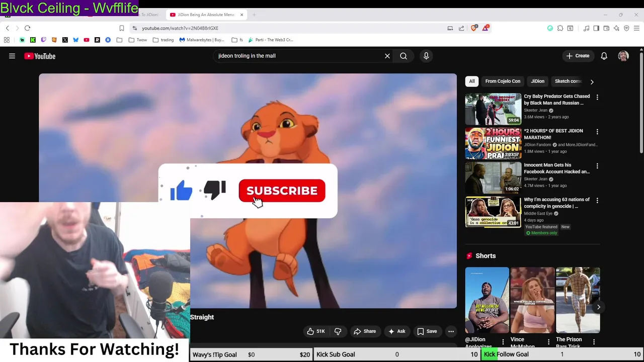Click the magnifier search button
This screenshot has height=362, width=644.
[x=404, y=56]
